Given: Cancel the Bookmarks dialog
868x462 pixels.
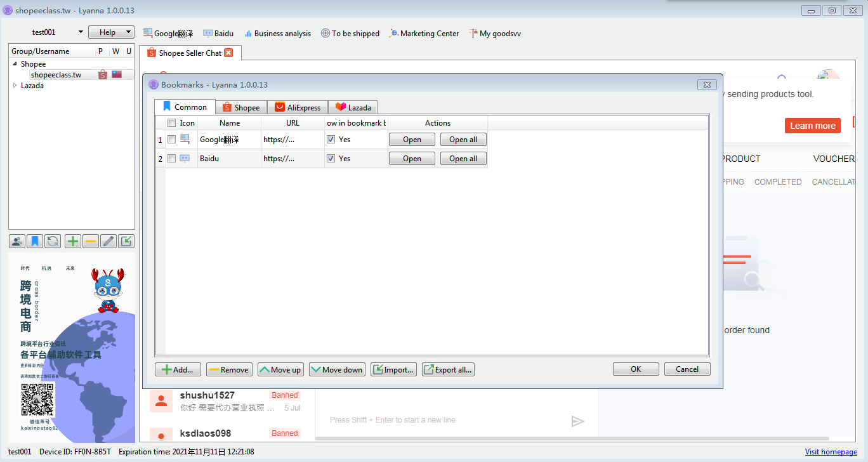Looking at the screenshot, I should pos(687,369).
